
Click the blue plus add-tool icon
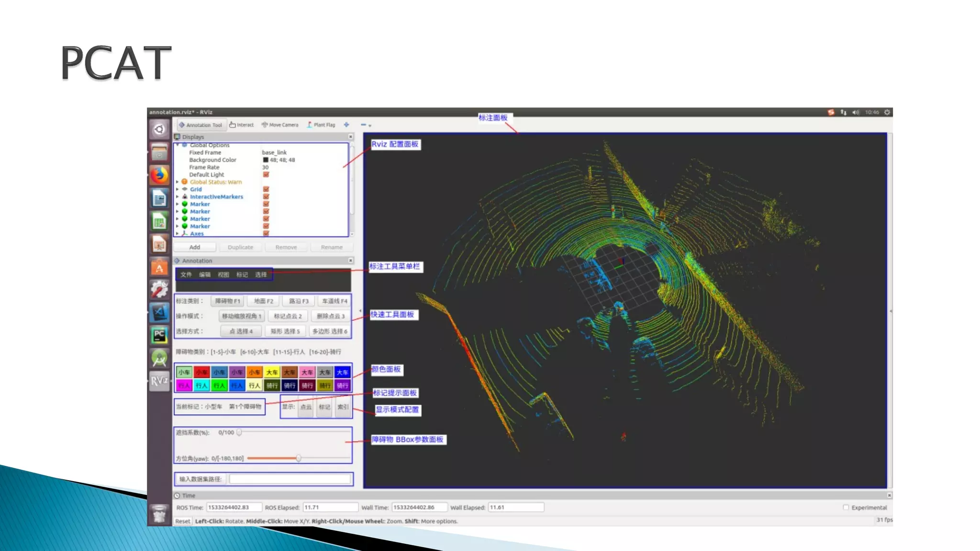click(x=346, y=125)
